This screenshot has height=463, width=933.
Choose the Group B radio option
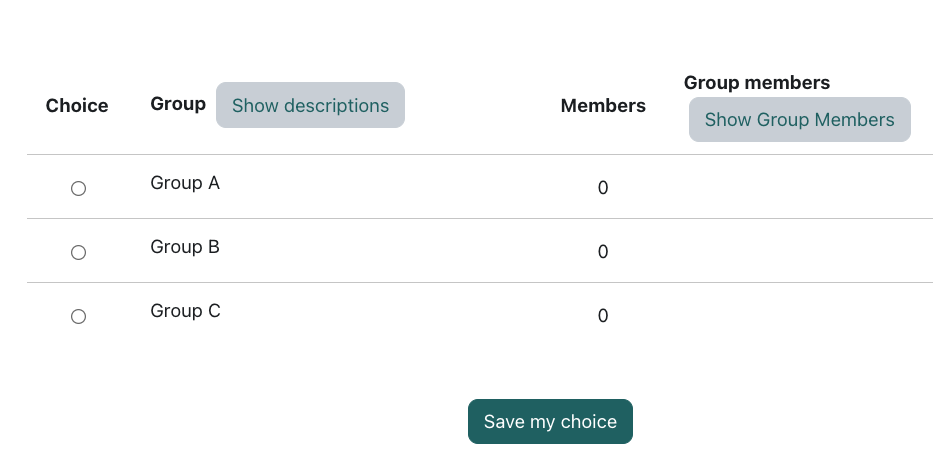[x=78, y=252]
